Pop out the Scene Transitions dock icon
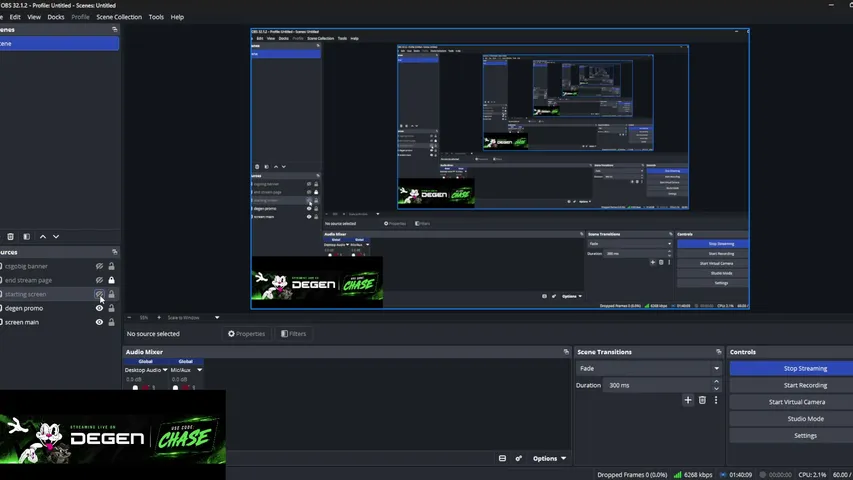 [x=719, y=352]
